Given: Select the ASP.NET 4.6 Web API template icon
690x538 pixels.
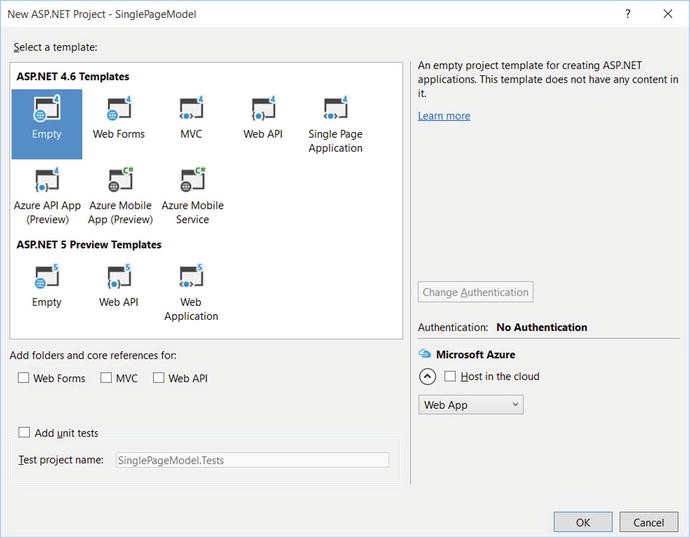Looking at the screenshot, I should pos(263,109).
